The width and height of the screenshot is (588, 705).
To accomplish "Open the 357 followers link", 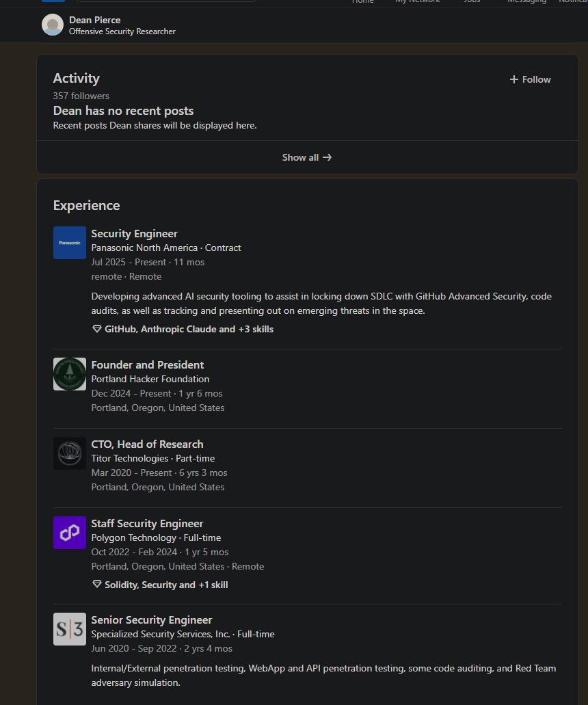I will [x=81, y=96].
